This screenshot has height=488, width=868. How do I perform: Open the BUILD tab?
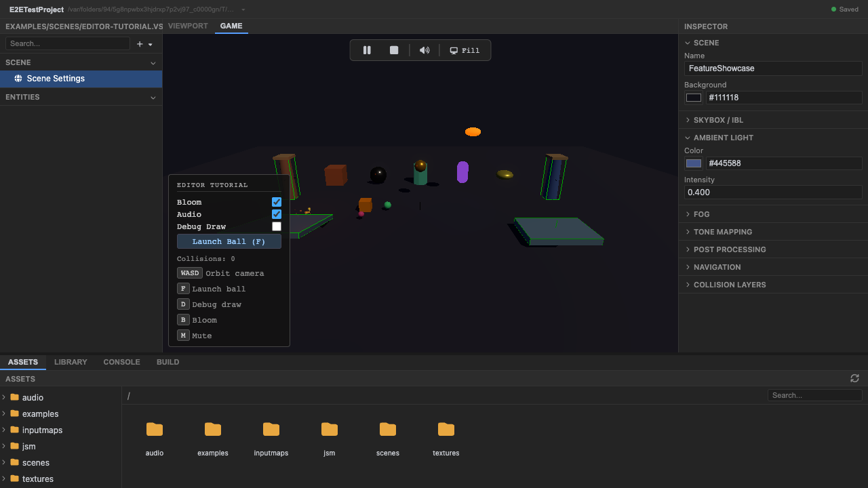coord(167,362)
